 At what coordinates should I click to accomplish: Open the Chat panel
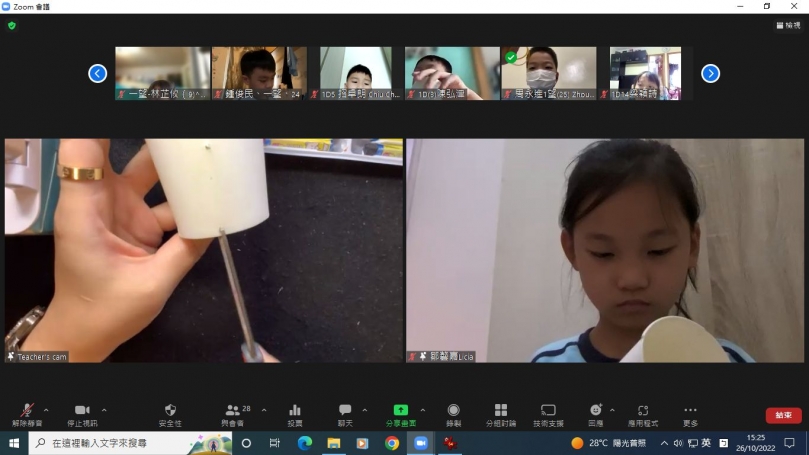coord(345,412)
